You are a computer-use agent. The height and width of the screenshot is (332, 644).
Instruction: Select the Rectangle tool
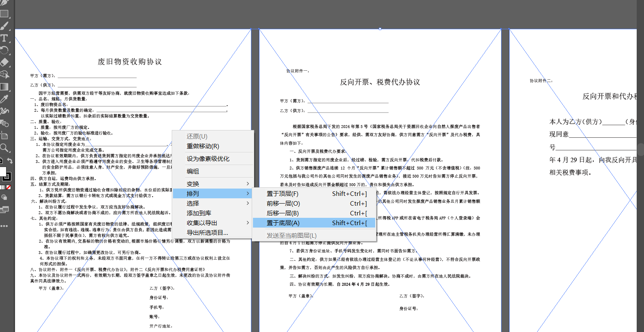(4, 13)
